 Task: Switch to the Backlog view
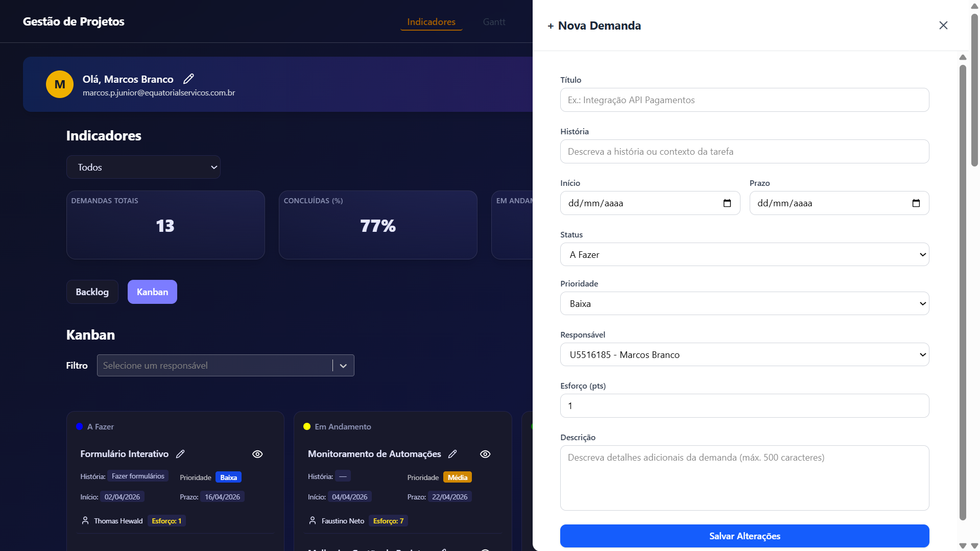coord(92,292)
